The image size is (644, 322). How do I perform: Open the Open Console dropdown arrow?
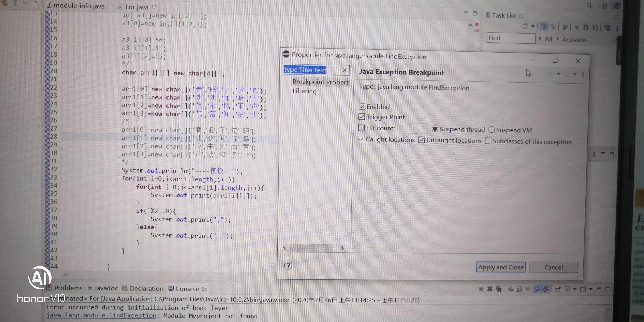tap(591, 289)
